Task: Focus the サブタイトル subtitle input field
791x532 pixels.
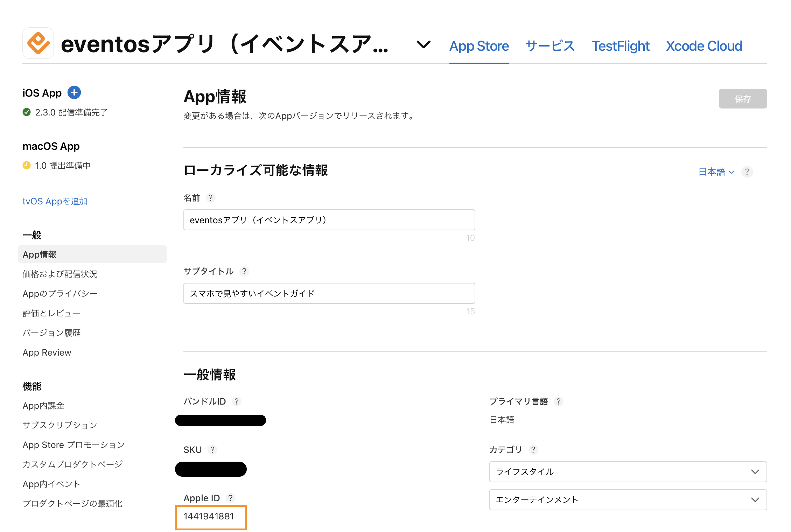Action: (x=329, y=293)
